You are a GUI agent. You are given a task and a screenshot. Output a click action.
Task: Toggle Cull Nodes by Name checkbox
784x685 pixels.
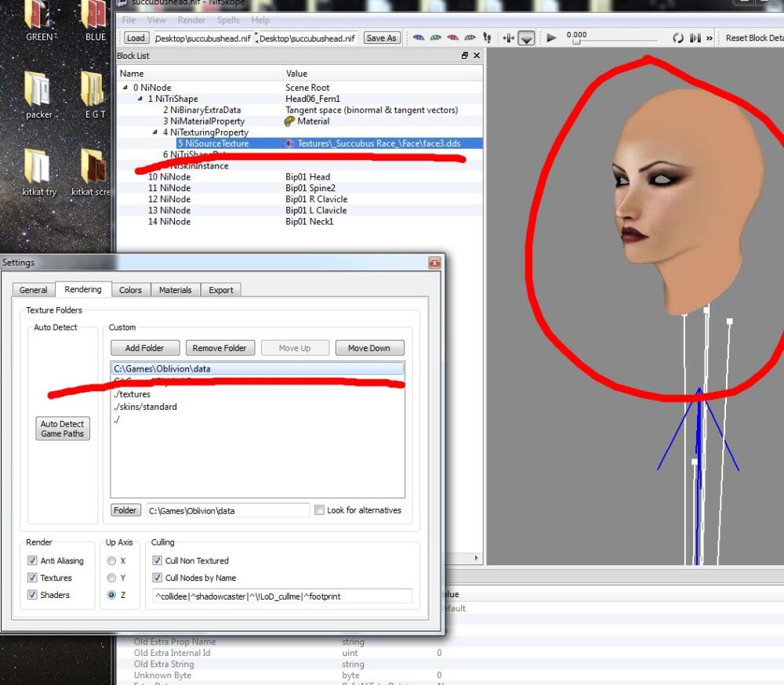(157, 578)
